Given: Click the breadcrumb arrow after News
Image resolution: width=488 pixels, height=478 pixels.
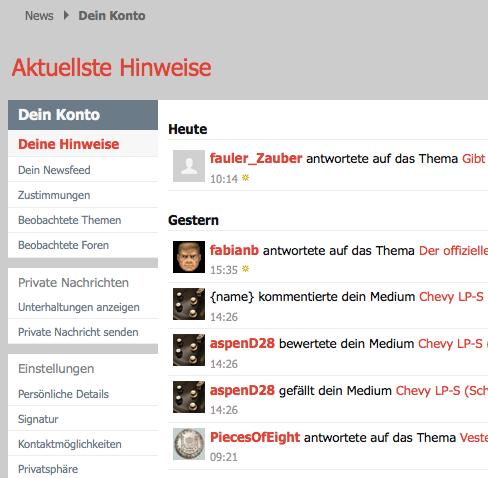Looking at the screenshot, I should [66, 15].
